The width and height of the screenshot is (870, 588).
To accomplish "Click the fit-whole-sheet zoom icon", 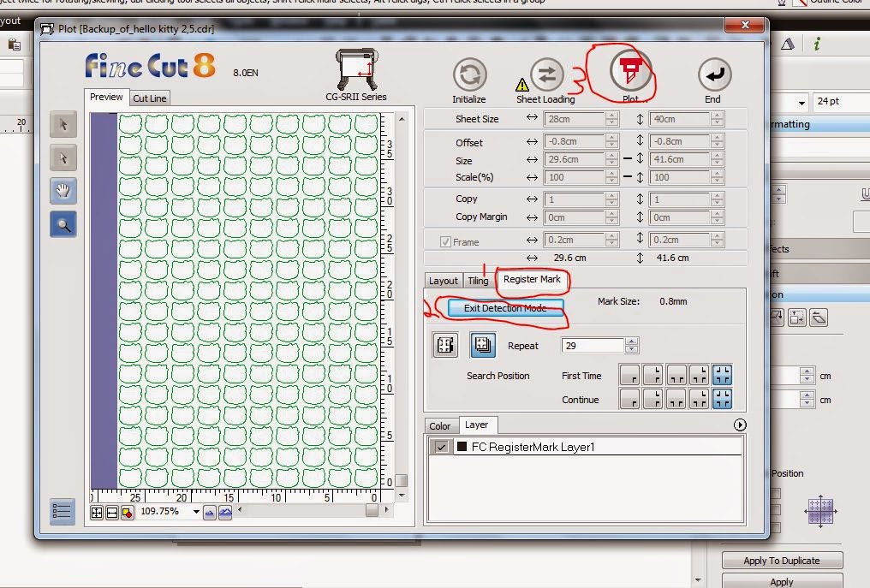I will point(97,513).
